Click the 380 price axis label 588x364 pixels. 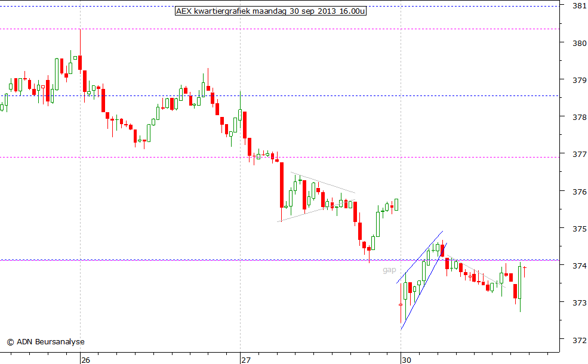580,43
